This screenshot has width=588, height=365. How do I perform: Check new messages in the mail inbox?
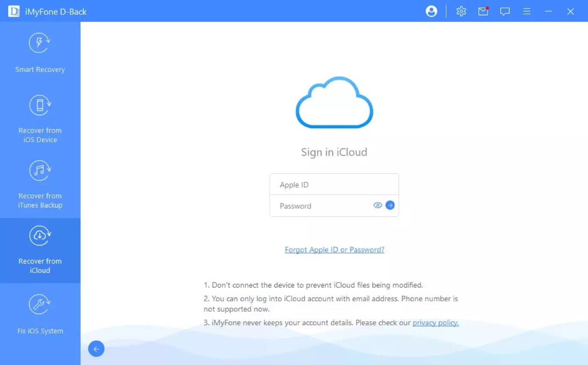[483, 12]
